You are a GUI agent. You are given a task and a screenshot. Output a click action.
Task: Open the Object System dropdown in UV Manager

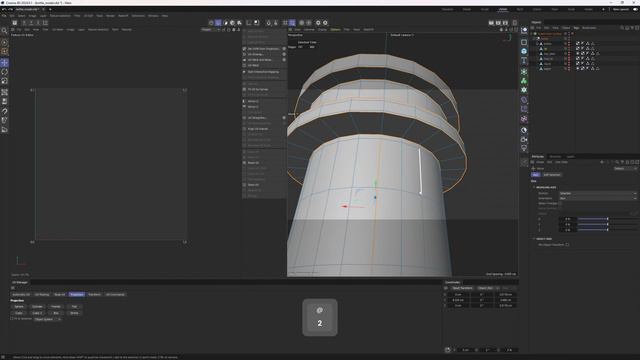click(47, 319)
